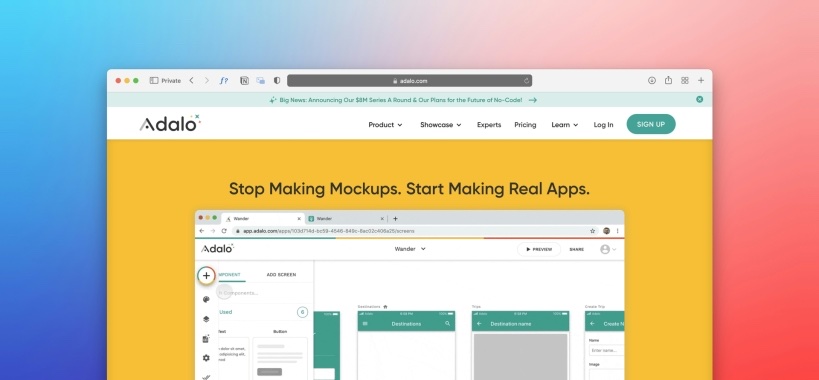Click the Destinations screen search icon
Viewport: 819px width, 380px height.
pyautogui.click(x=448, y=324)
